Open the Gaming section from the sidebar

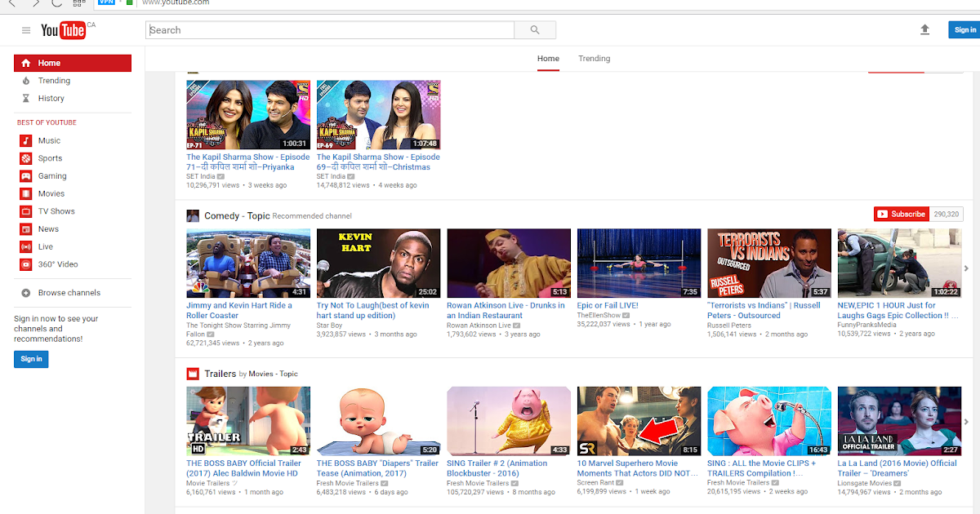point(26,175)
